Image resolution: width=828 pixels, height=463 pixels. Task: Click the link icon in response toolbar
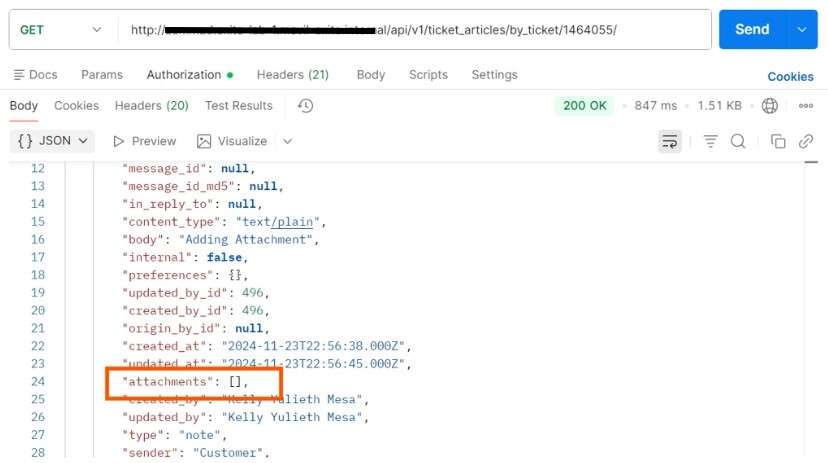pos(805,141)
